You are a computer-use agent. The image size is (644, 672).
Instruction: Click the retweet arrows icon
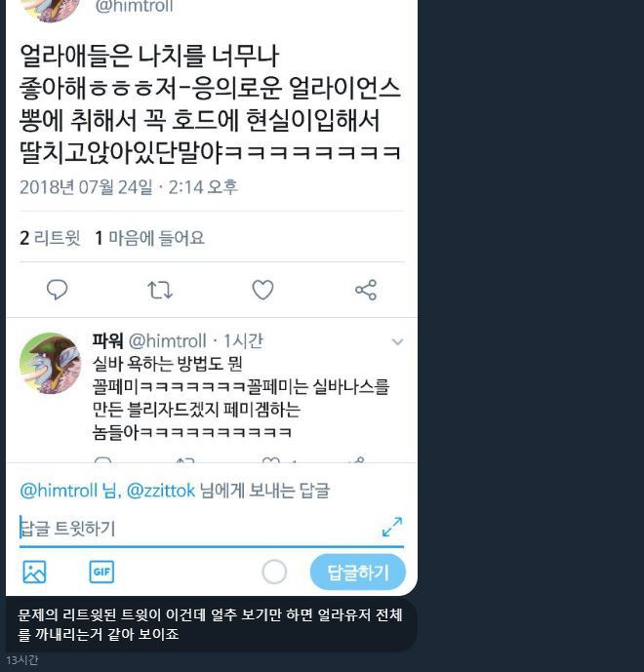tap(160, 290)
